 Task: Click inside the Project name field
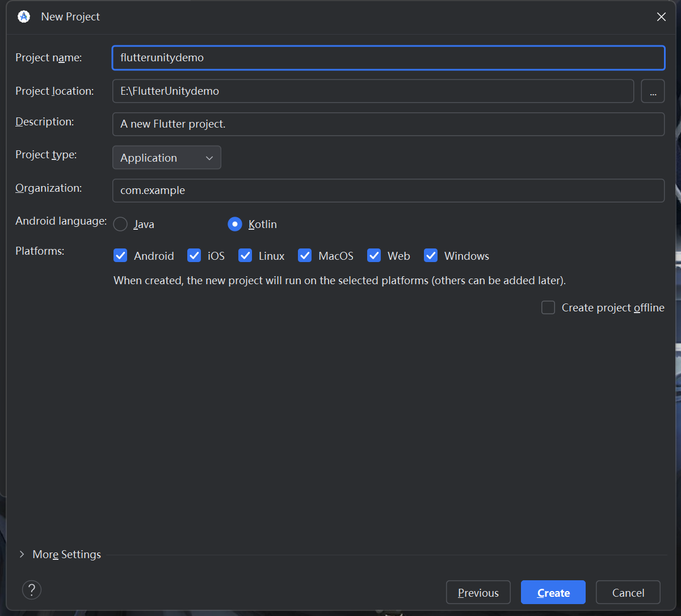click(x=388, y=57)
